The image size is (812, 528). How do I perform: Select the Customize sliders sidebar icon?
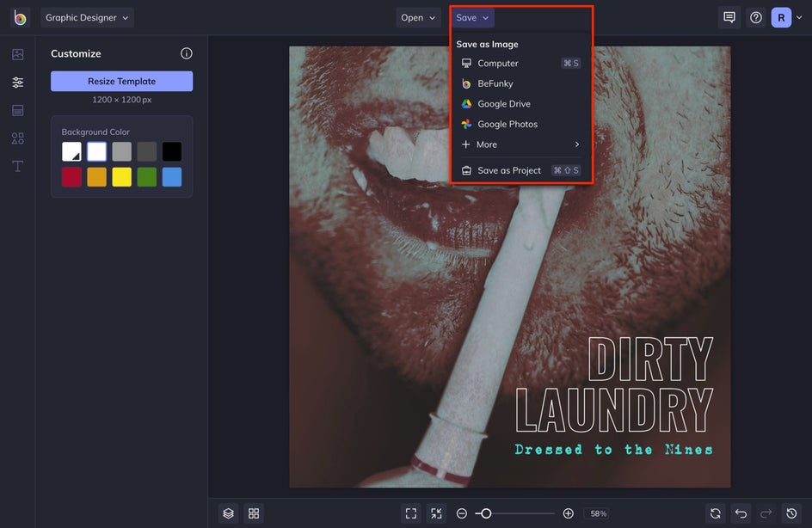click(x=17, y=83)
